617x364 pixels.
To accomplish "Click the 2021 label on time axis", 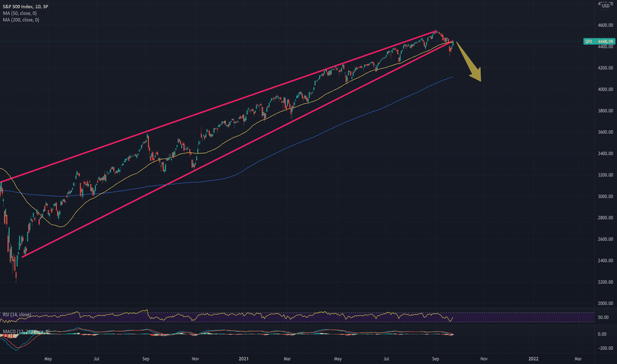I will [x=244, y=359].
